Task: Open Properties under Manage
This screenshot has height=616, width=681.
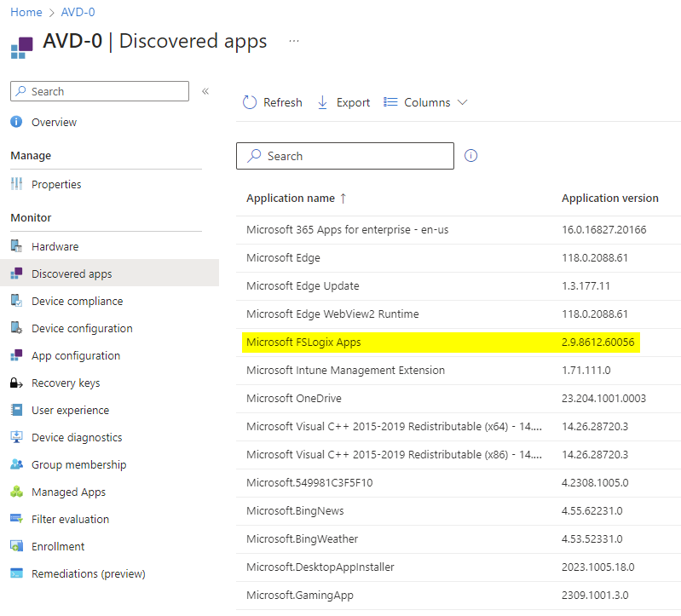Action: coord(56,185)
